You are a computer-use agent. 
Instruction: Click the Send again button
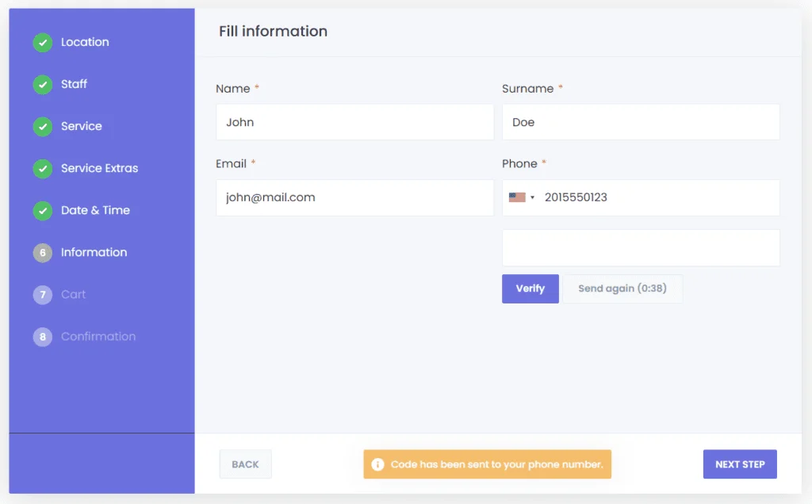click(x=622, y=288)
